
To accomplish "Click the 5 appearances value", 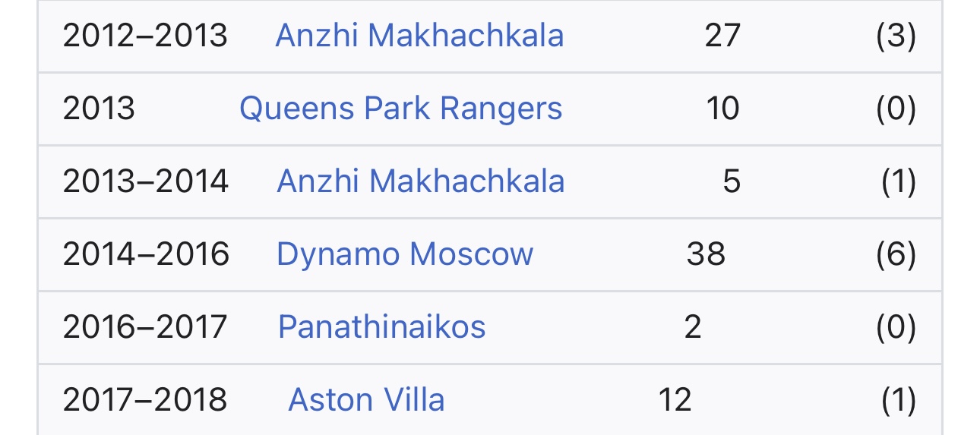I will point(732,182).
